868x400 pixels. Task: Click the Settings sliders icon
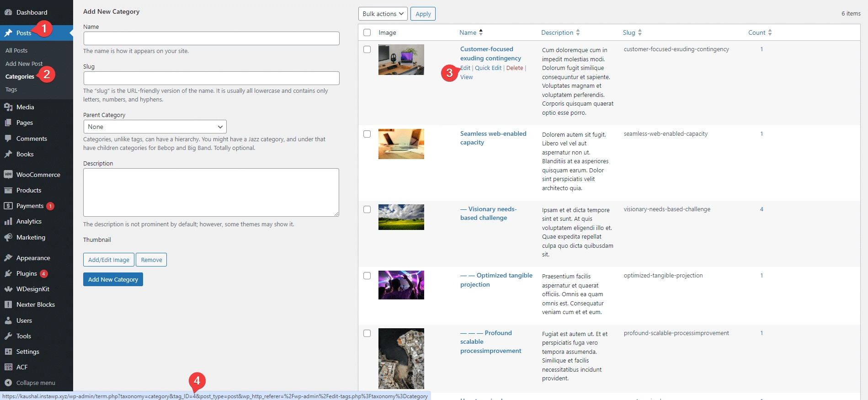tap(8, 352)
